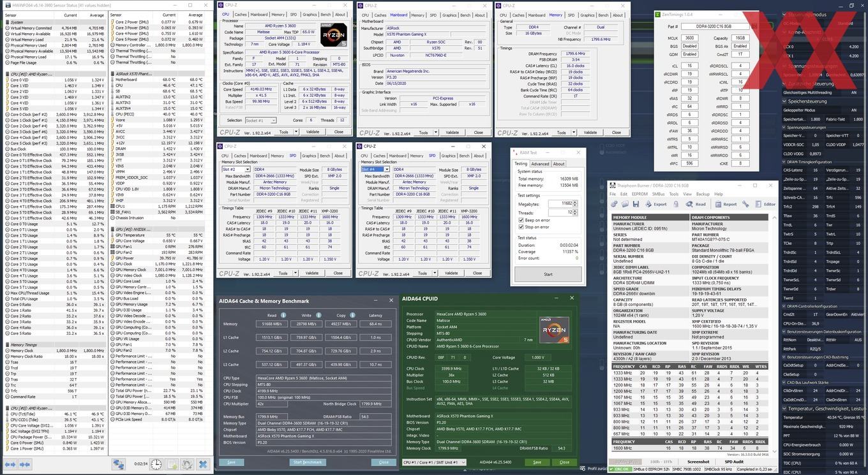
Task: Open Thaiphoon Burner EEPROM menu
Action: (x=640, y=194)
